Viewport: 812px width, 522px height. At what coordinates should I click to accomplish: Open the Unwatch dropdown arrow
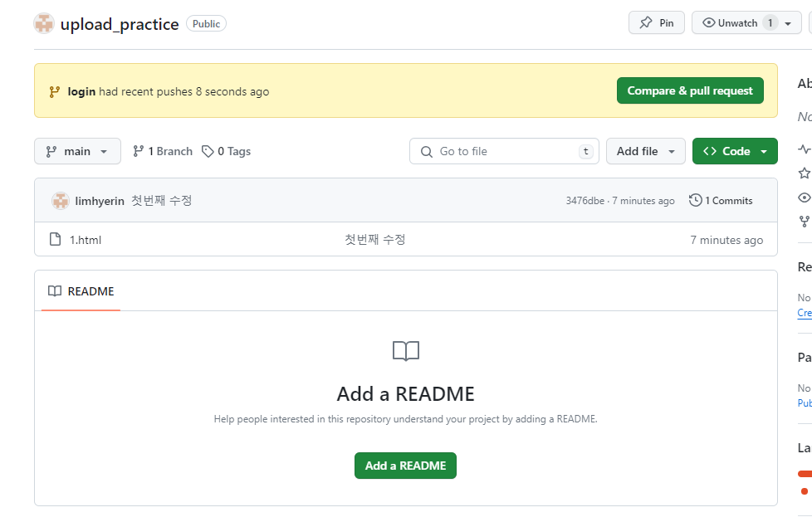[788, 23]
